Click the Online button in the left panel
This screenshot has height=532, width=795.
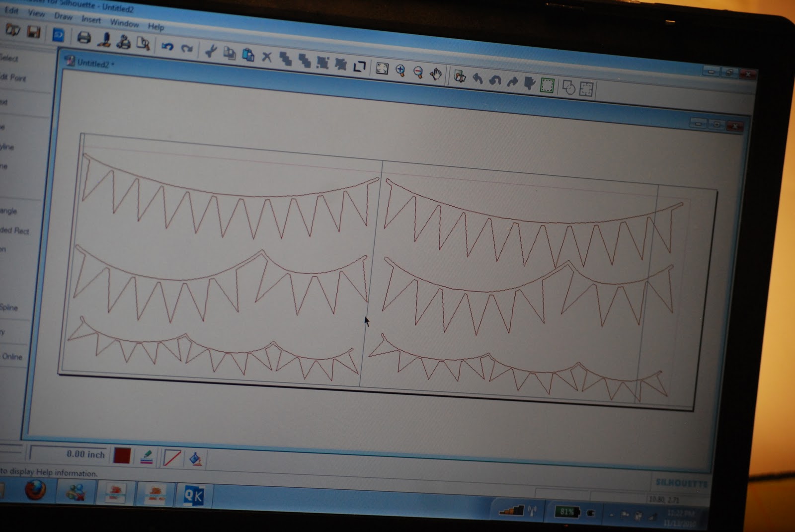coord(12,357)
